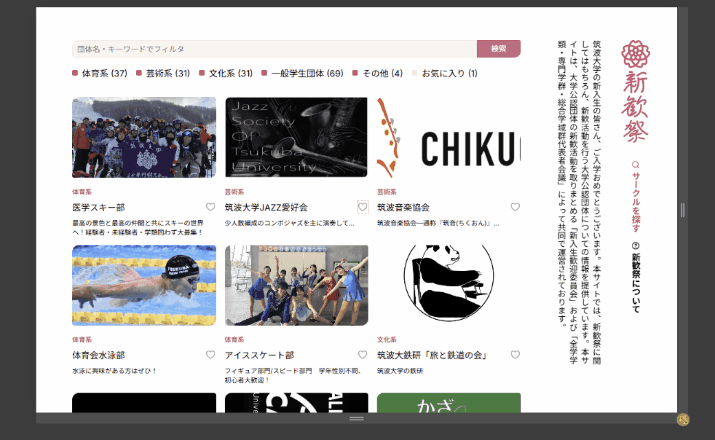
Task: Click the bottom horizontal resize handle
Action: tap(357, 418)
